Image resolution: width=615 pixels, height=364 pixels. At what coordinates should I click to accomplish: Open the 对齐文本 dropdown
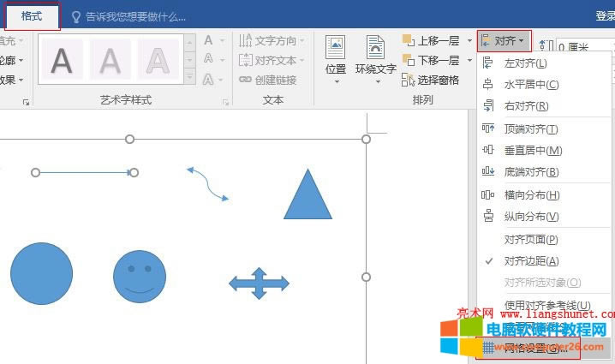click(x=272, y=61)
